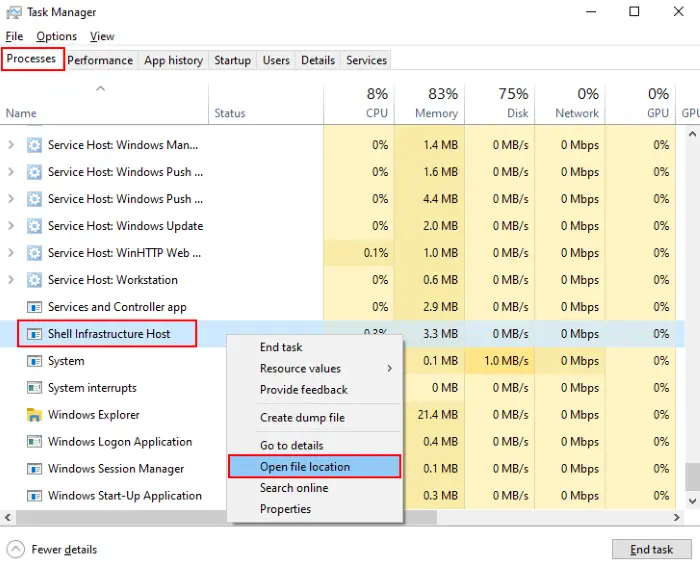
Task: Click the Windows Explorer folder icon
Action: pos(34,415)
